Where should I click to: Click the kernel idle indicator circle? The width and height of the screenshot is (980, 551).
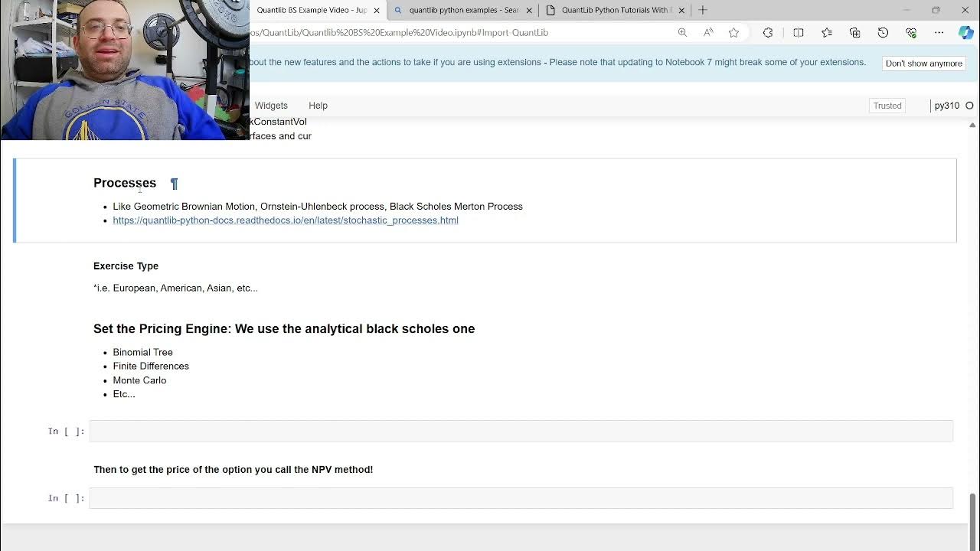(969, 106)
